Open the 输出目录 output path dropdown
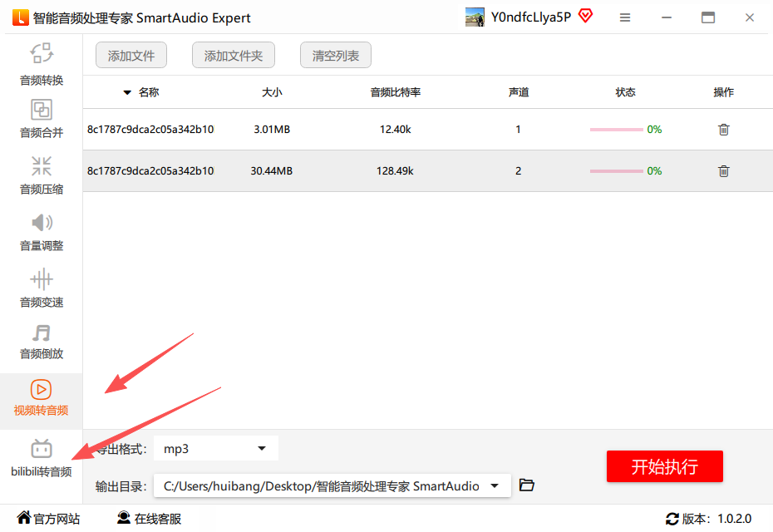 point(495,485)
